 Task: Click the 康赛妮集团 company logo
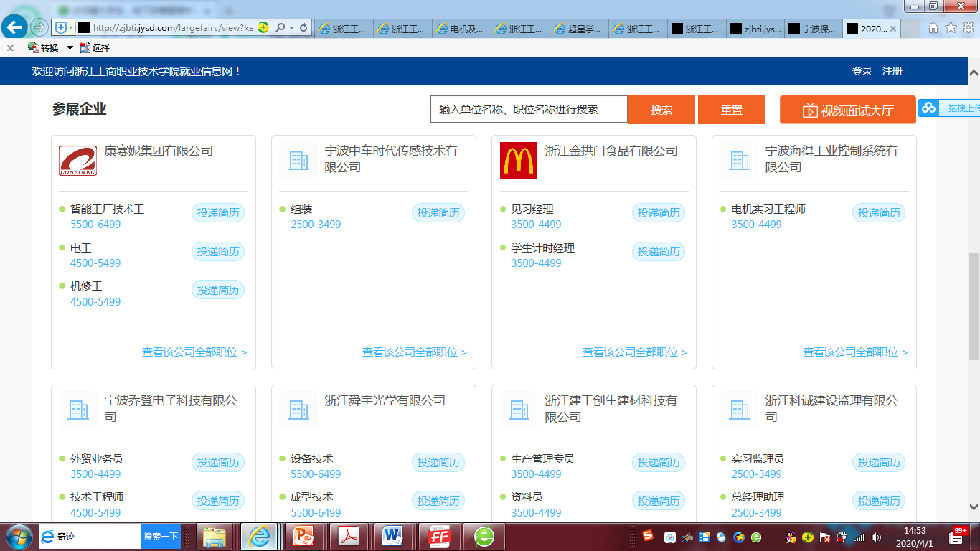click(x=77, y=160)
